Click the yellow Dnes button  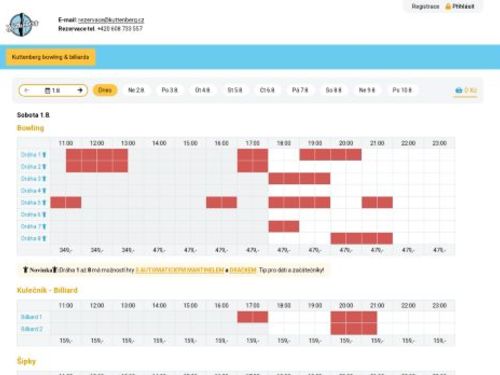105,90
